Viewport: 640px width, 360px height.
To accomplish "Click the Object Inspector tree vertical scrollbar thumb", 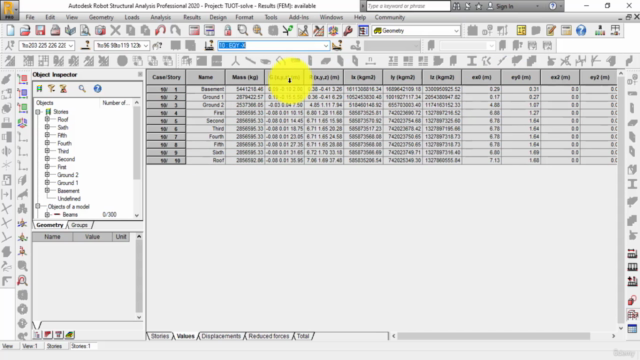I will pos(137,143).
